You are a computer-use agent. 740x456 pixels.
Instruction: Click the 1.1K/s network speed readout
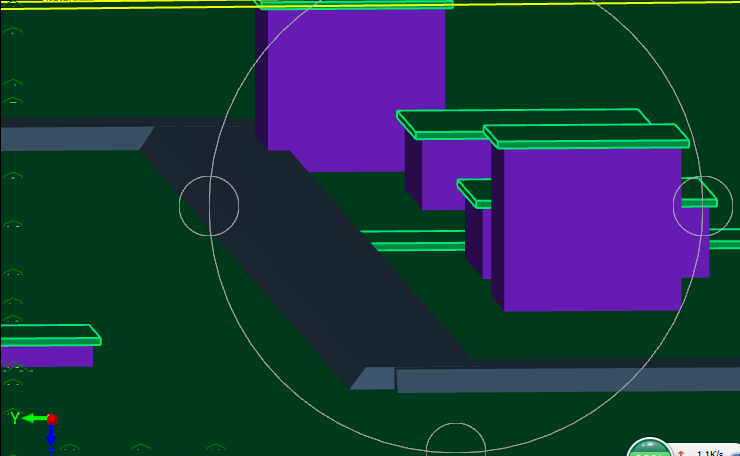click(x=709, y=453)
